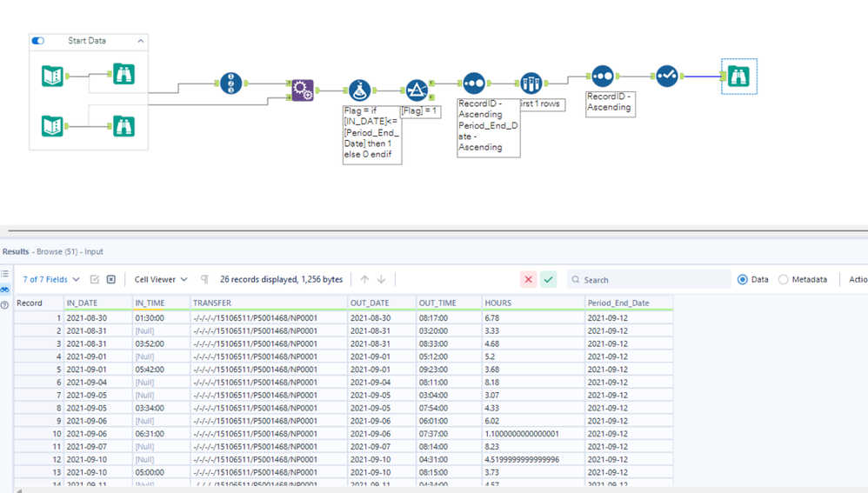Click the green checkmark apply button
Viewport: 868px width, 493px height.
click(x=548, y=279)
